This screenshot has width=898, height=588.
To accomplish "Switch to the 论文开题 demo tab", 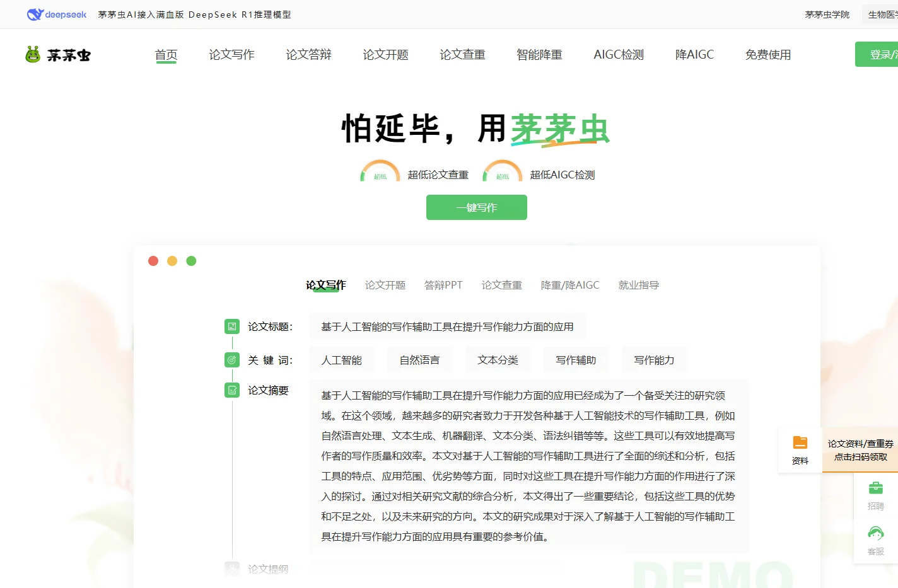I will (x=385, y=285).
